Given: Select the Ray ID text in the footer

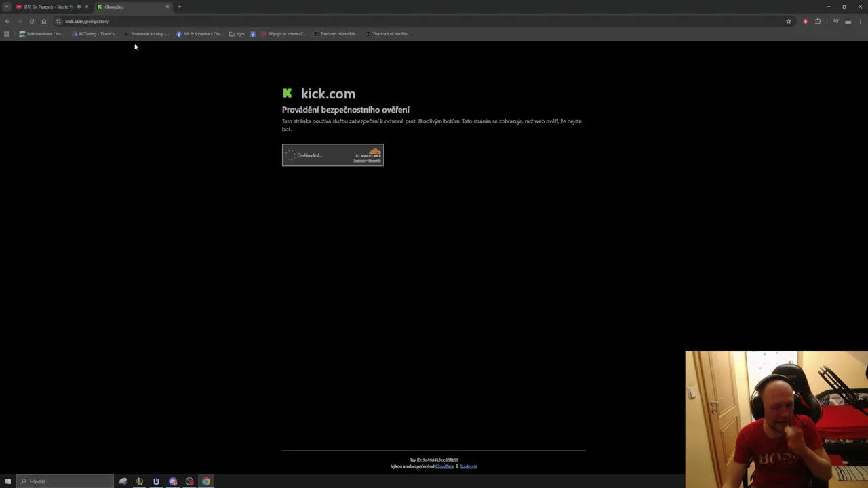Looking at the screenshot, I should (x=434, y=460).
